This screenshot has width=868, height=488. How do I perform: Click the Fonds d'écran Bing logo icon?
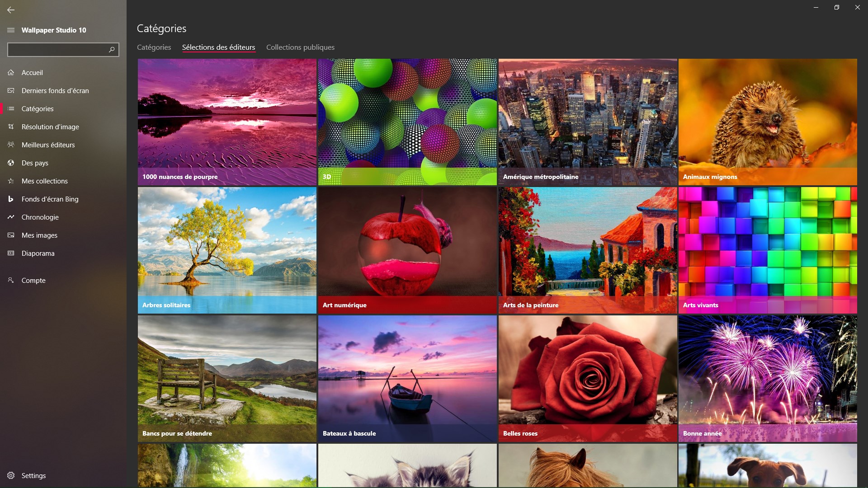click(11, 199)
